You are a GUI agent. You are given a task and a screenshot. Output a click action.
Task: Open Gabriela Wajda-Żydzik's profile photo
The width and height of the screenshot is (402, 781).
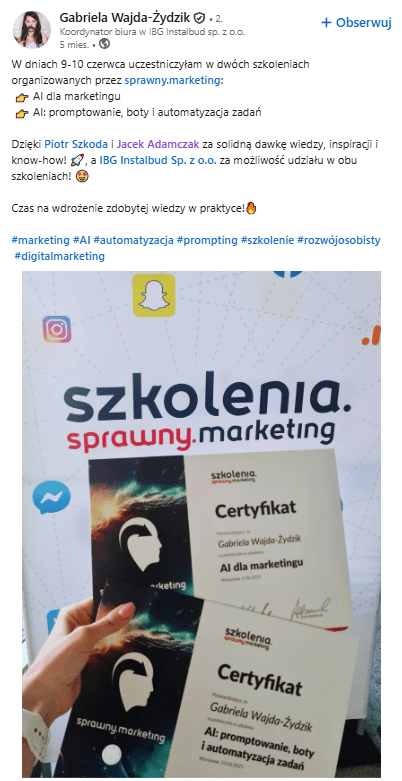point(32,29)
